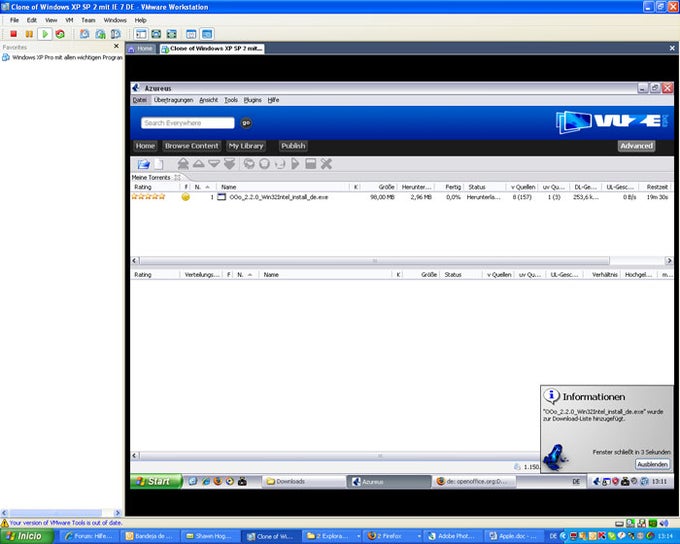Open the VM menu in VMware

pos(69,20)
